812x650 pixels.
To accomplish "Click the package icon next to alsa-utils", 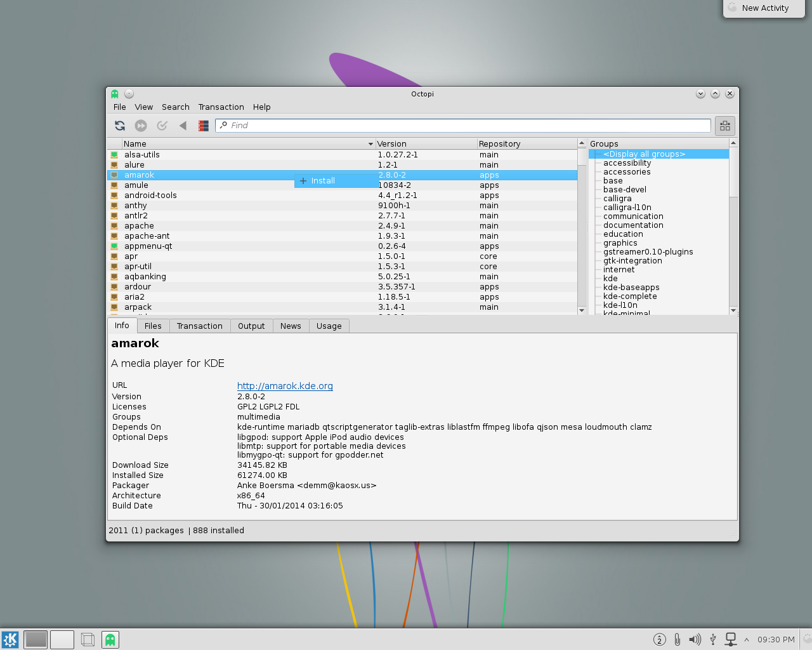I will (114, 155).
